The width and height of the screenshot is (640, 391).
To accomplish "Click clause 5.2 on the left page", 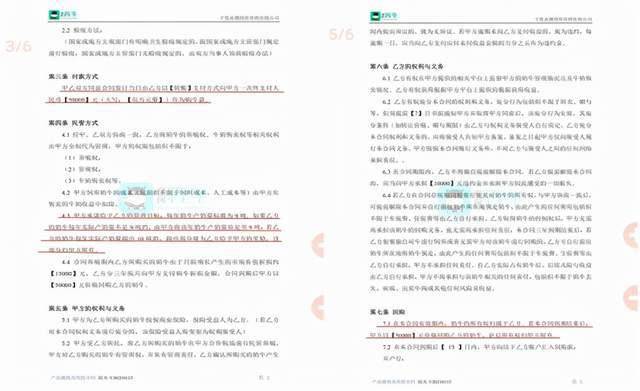I will [66, 343].
